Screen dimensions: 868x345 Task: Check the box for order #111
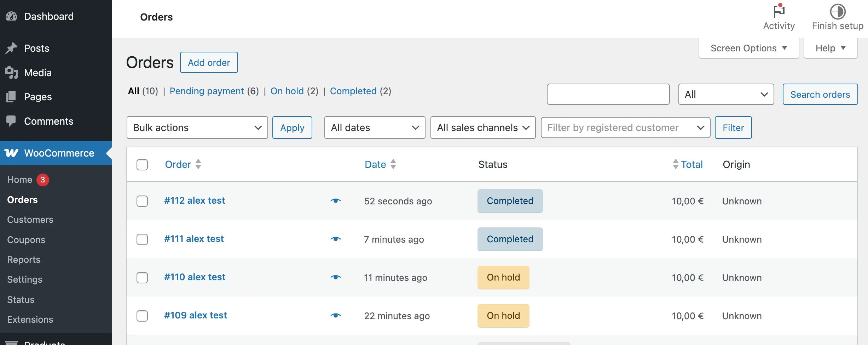pyautogui.click(x=142, y=239)
